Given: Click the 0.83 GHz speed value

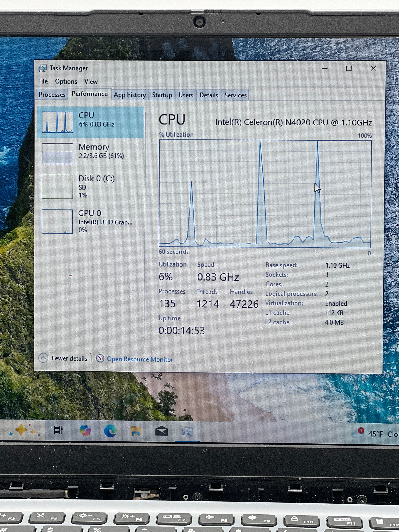Looking at the screenshot, I should (218, 277).
